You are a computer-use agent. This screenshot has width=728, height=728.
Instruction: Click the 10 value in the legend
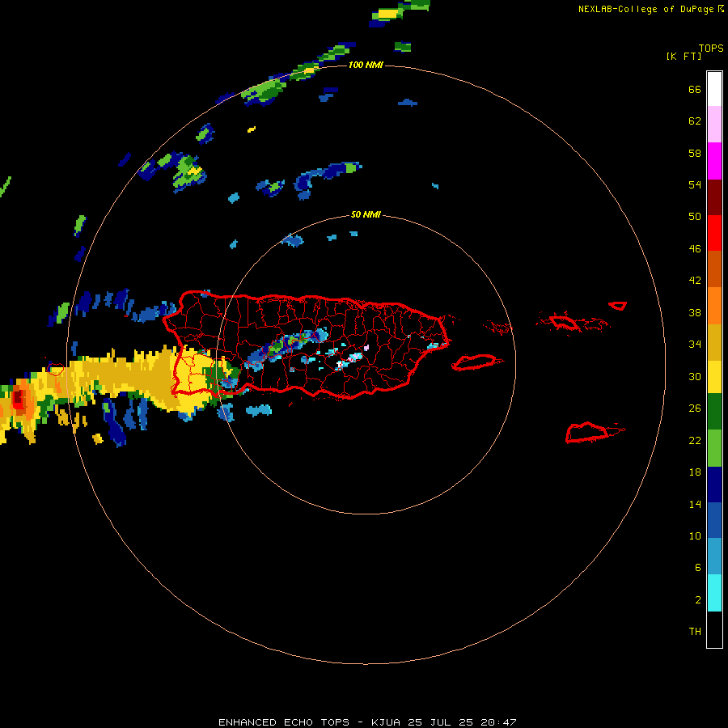695,535
